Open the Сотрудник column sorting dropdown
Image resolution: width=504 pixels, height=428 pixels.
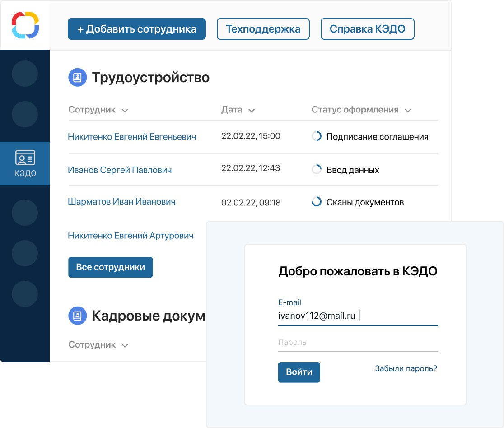pyautogui.click(x=125, y=110)
